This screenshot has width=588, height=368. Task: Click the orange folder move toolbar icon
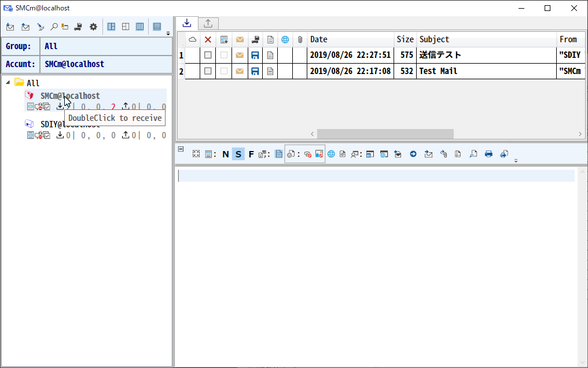pos(65,27)
